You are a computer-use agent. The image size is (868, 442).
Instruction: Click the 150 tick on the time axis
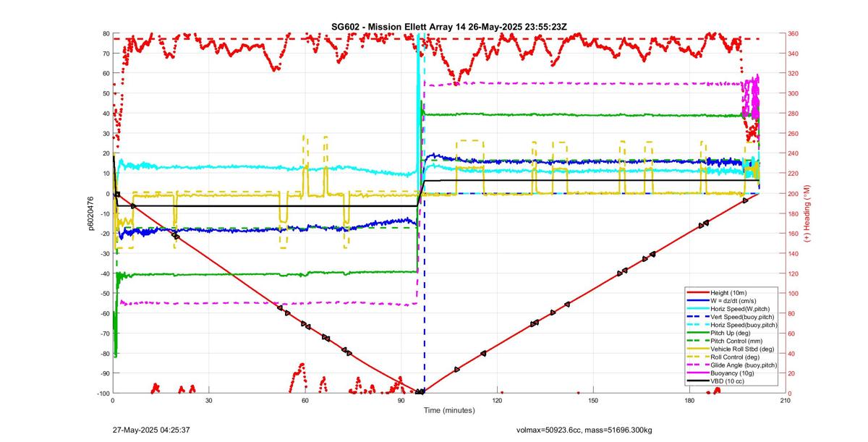pyautogui.click(x=592, y=400)
